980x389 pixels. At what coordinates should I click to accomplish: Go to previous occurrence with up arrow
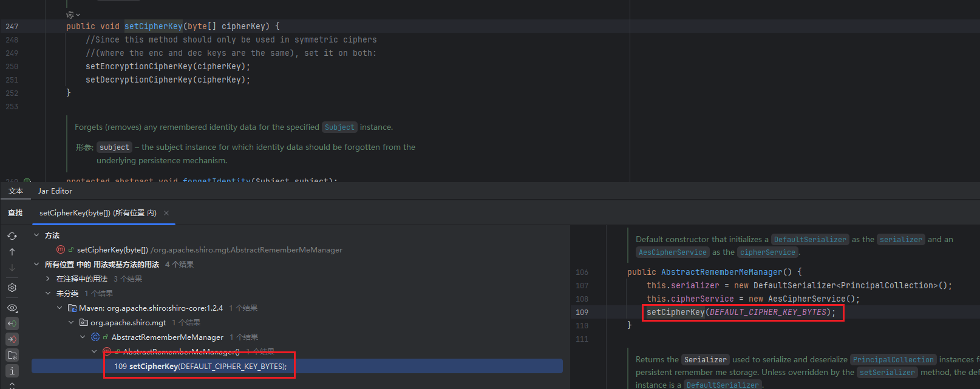point(12,252)
